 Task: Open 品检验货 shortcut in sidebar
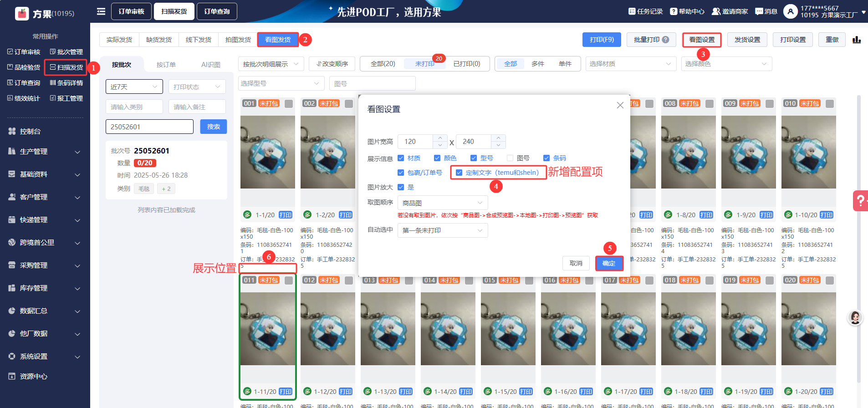pos(24,67)
